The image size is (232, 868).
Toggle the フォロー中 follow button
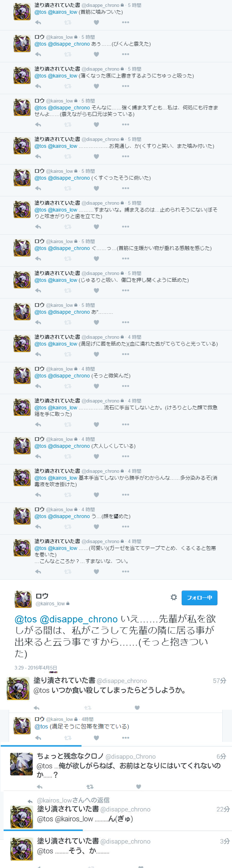[199, 598]
